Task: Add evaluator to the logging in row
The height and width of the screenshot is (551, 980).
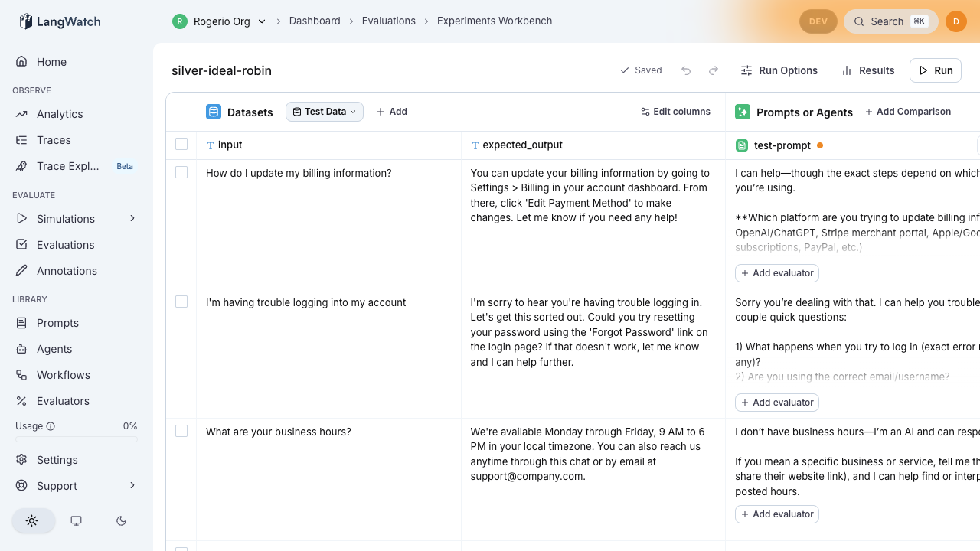Action: coord(777,403)
